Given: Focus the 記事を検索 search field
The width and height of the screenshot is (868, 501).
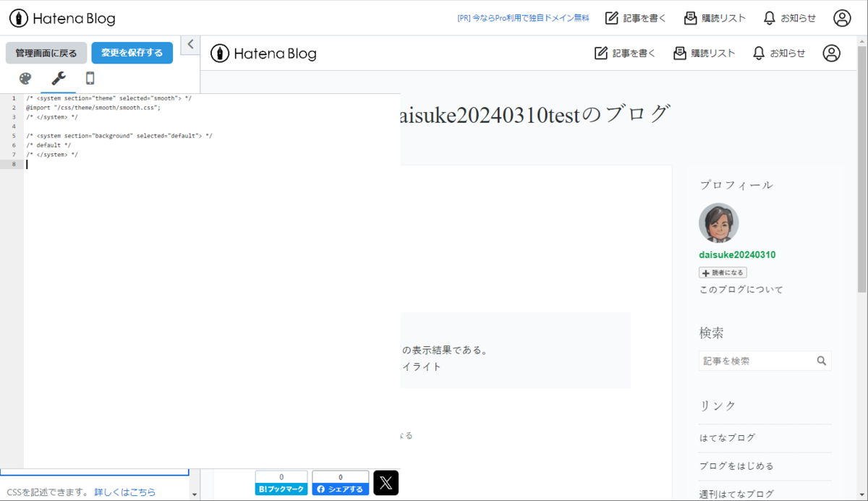Looking at the screenshot, I should click(x=756, y=361).
